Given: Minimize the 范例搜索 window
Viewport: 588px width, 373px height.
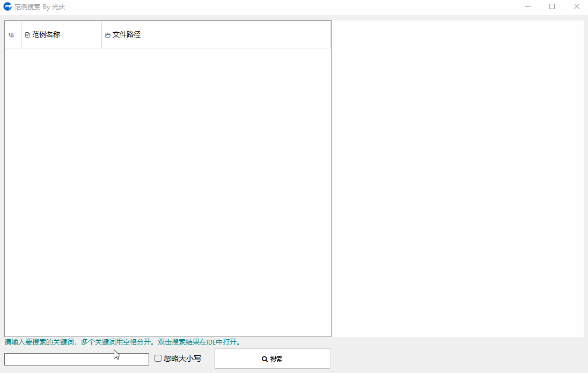Looking at the screenshot, I should click(x=527, y=7).
